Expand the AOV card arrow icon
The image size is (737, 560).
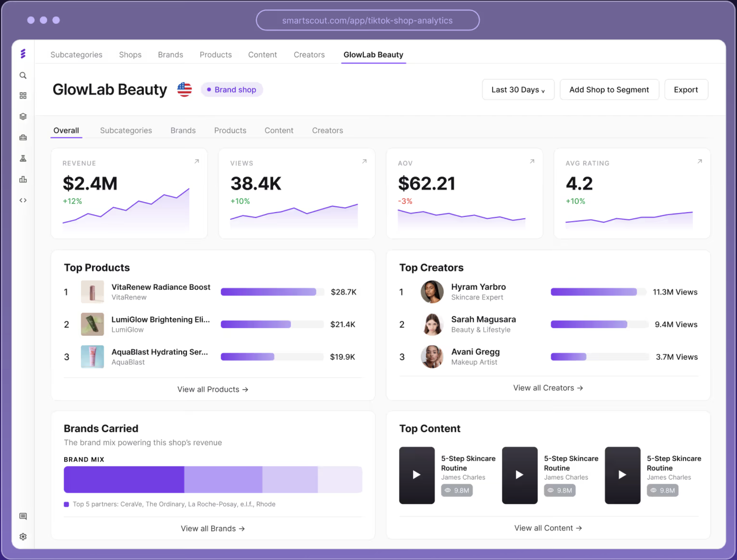tap(532, 161)
